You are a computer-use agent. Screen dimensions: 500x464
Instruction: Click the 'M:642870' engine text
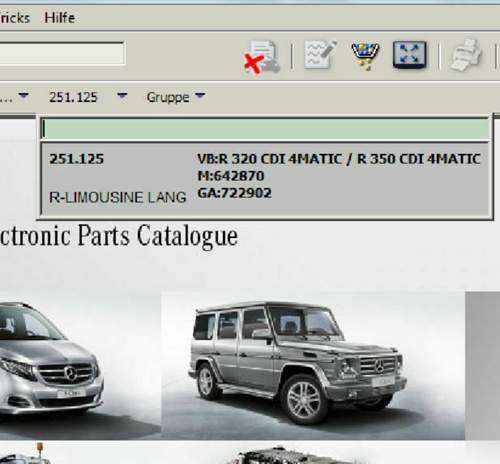coord(231,176)
